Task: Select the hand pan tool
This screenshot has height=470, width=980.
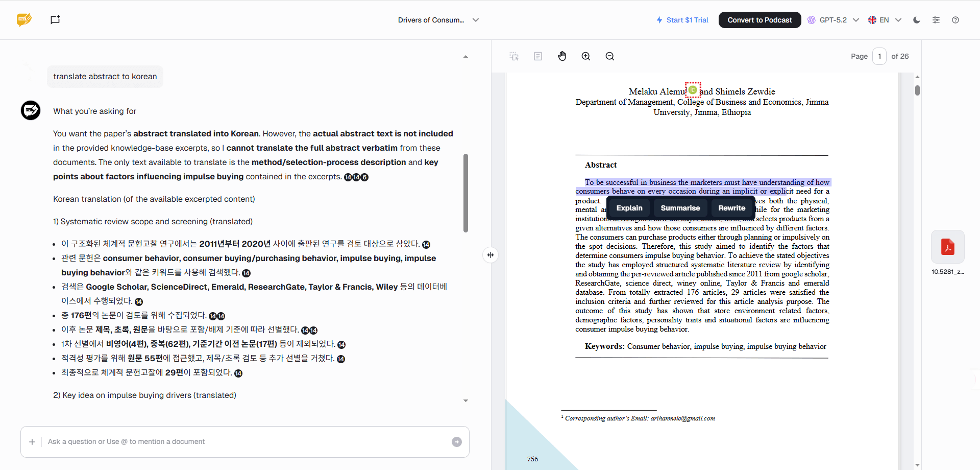Action: (562, 56)
